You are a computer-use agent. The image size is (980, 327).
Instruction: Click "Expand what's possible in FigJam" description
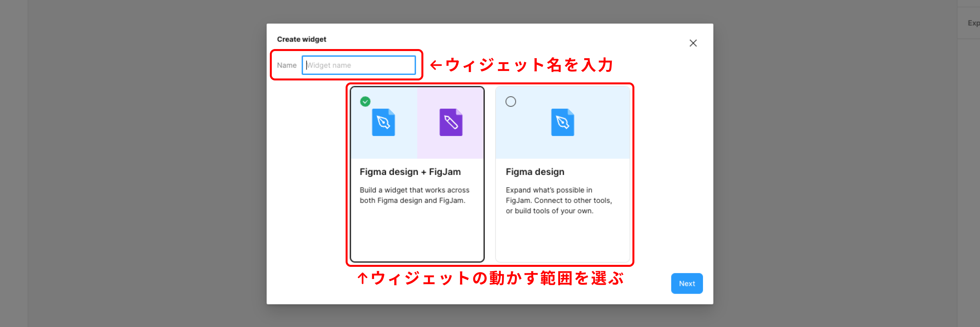559,200
